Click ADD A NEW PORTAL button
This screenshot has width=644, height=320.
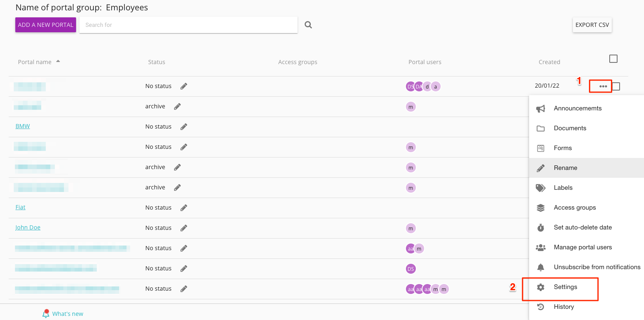point(45,25)
